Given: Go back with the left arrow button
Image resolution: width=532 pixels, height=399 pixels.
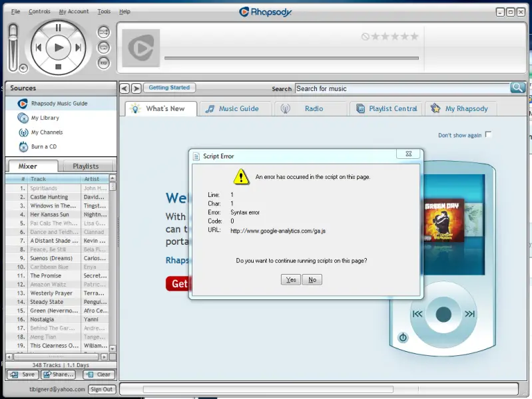Looking at the screenshot, I should pyautogui.click(x=125, y=88).
